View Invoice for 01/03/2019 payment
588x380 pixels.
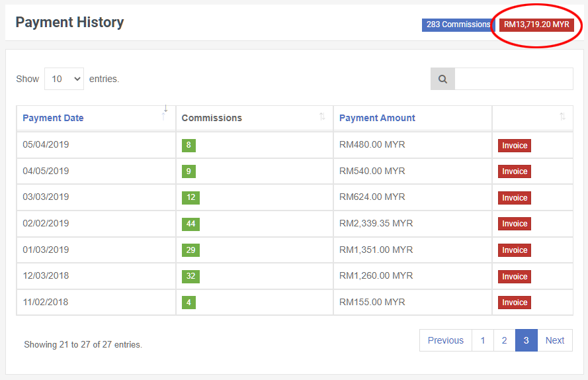514,250
